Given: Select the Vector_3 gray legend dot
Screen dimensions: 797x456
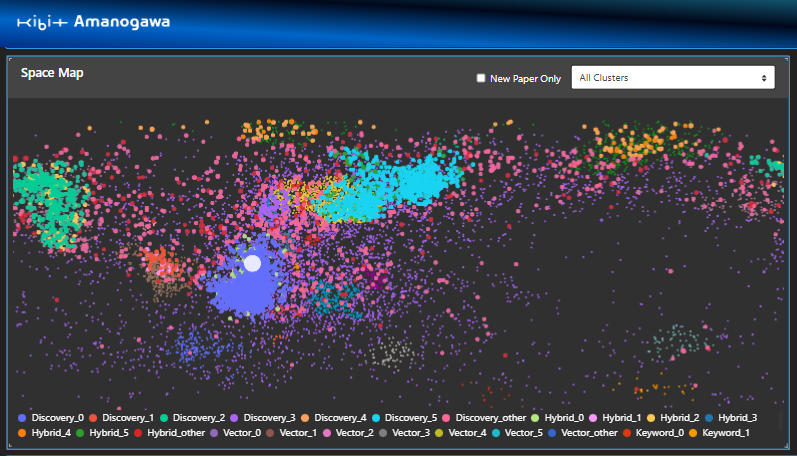Looking at the screenshot, I should tap(383, 433).
